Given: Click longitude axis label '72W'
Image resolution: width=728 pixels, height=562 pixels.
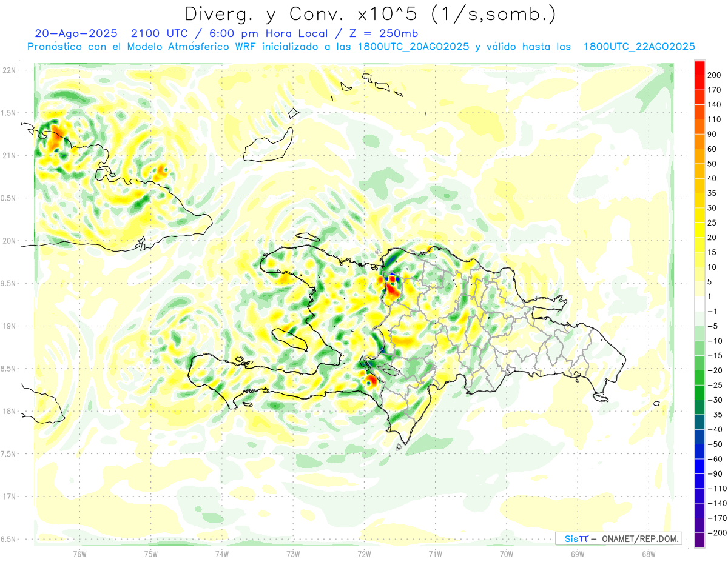Looking at the screenshot, I should click(x=364, y=553).
